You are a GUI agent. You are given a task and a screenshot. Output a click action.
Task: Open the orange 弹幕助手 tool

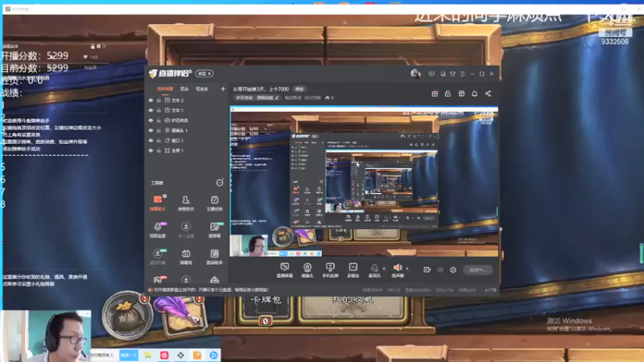[x=157, y=203]
